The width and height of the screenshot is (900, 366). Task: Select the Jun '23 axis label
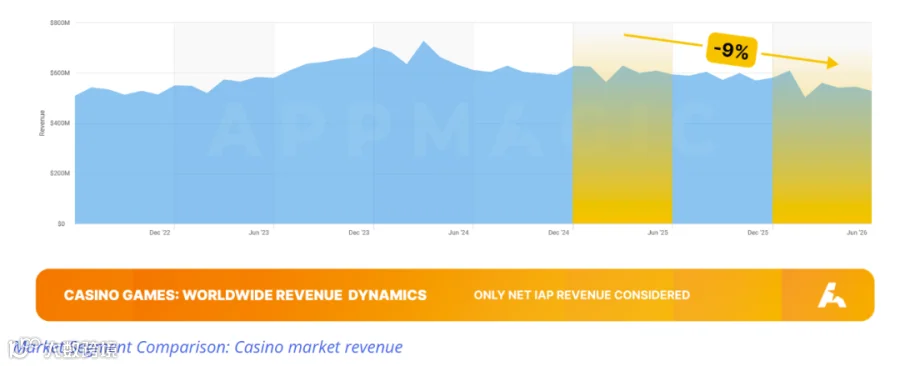258,233
